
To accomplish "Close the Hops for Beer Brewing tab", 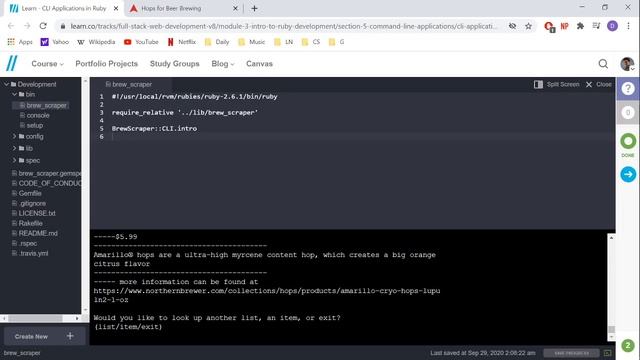I will tap(235, 8).
